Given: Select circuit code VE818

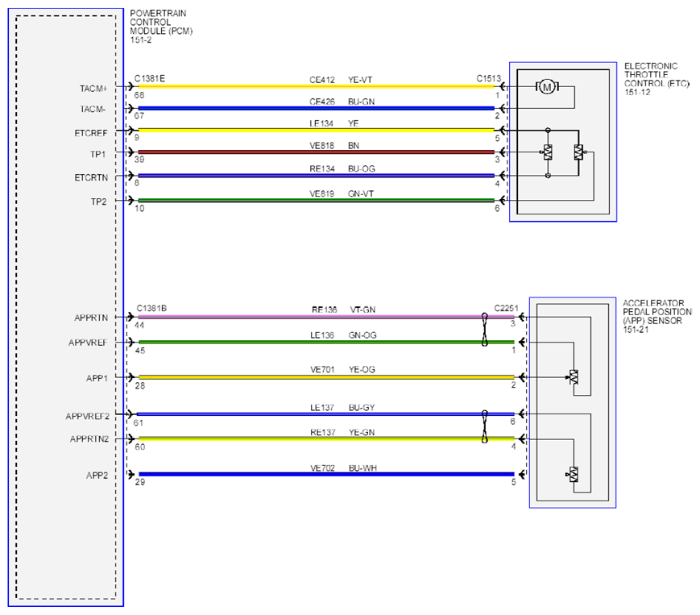Looking at the screenshot, I should click(x=322, y=146).
